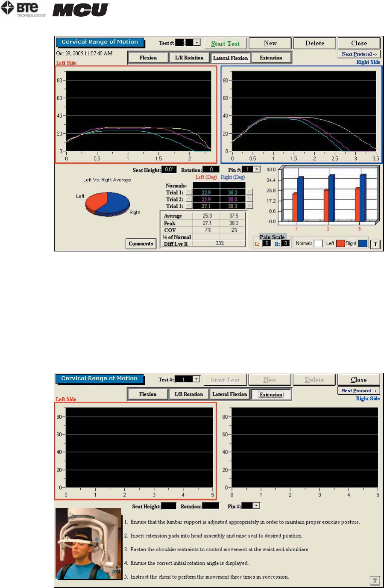Click the MCU logo in the header
384x588 pixels.
coord(81,10)
